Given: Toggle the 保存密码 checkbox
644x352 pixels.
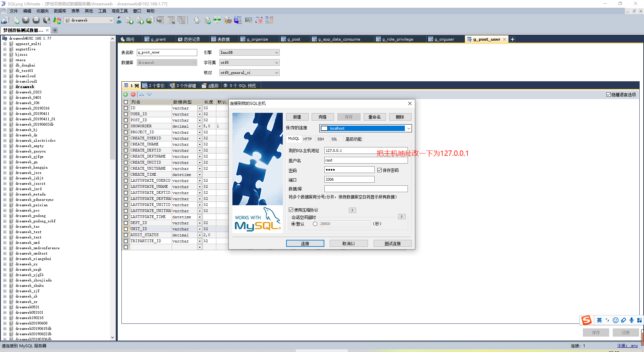Looking at the screenshot, I should click(x=379, y=170).
